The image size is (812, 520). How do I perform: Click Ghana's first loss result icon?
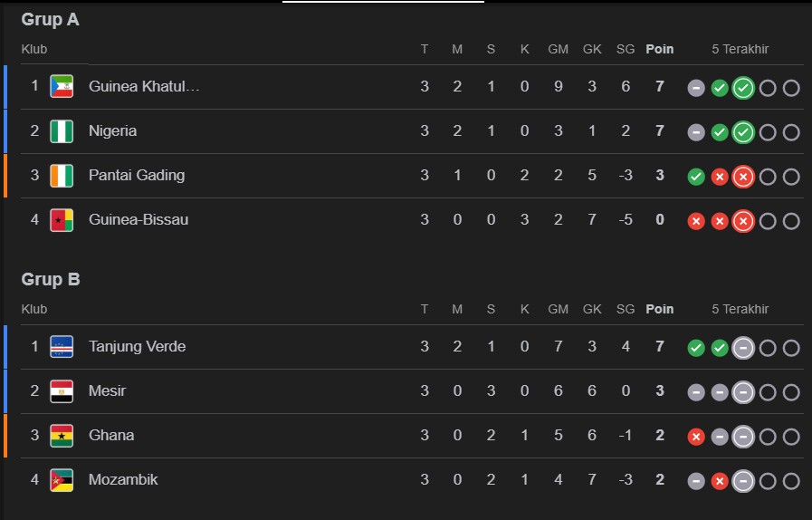tap(696, 437)
